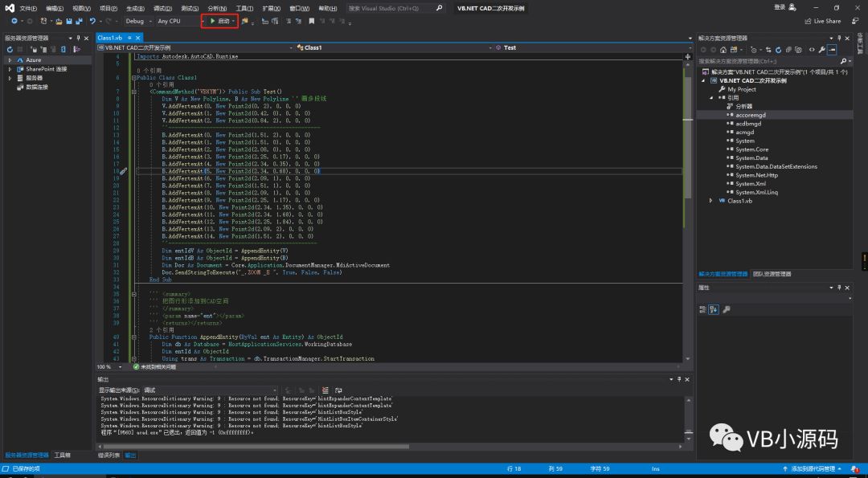The width and height of the screenshot is (868, 478).
Task: Click the View Code brackets icon
Action: 812,50
